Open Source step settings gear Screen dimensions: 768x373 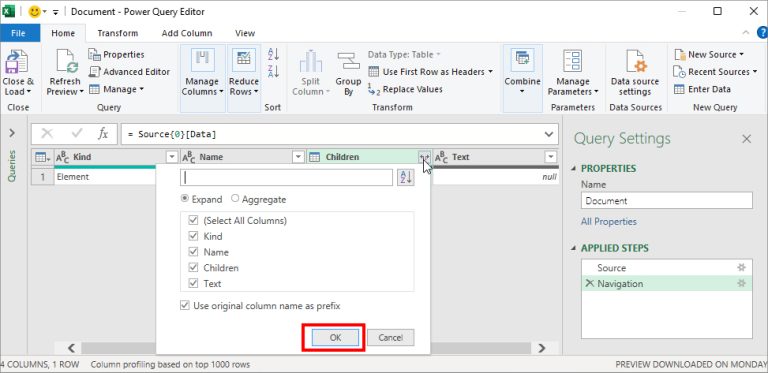[x=742, y=268]
